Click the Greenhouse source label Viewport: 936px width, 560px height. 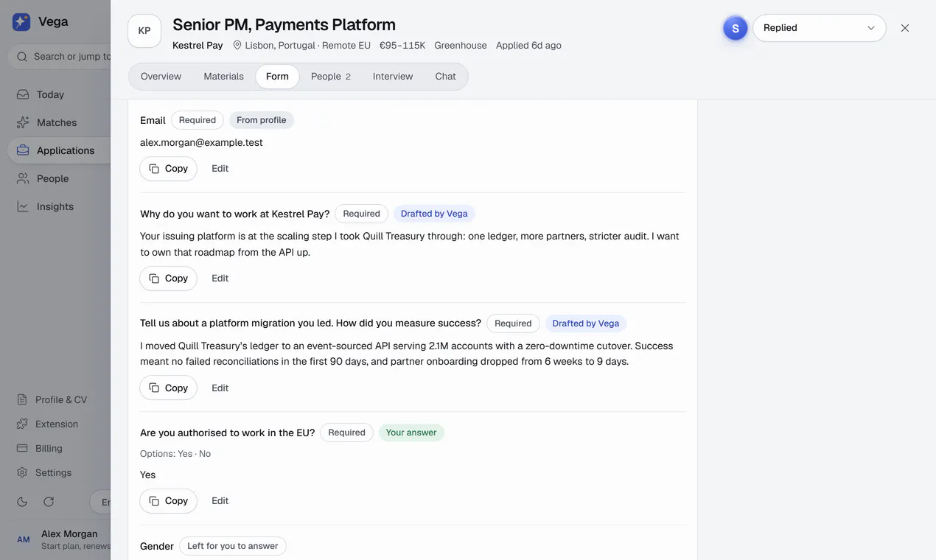[461, 46]
